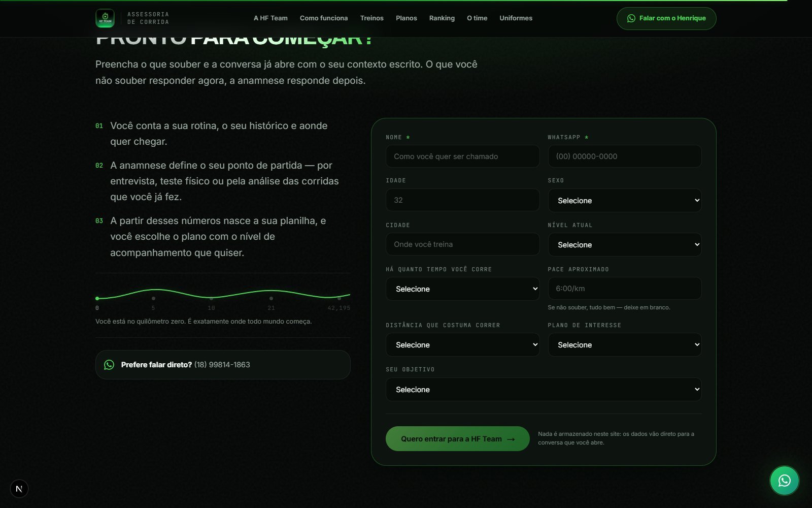
Task: Click the HF Team logo icon
Action: coord(105,18)
